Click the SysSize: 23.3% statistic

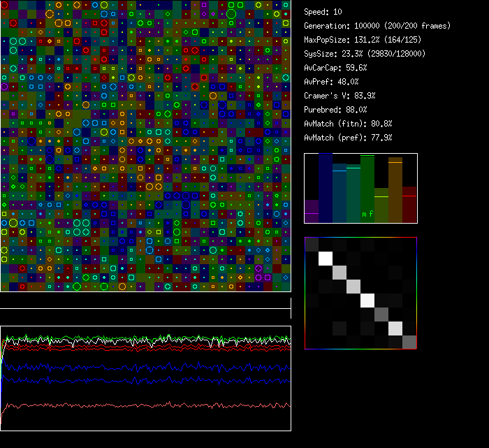[x=364, y=54]
